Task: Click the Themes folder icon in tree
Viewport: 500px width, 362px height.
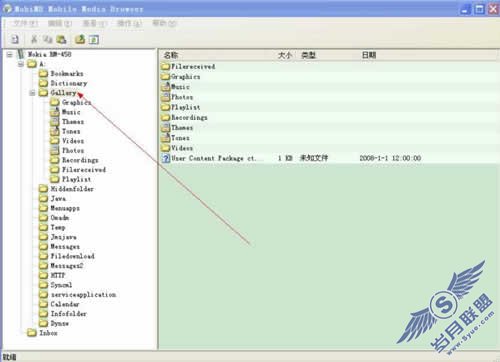Action: click(55, 122)
